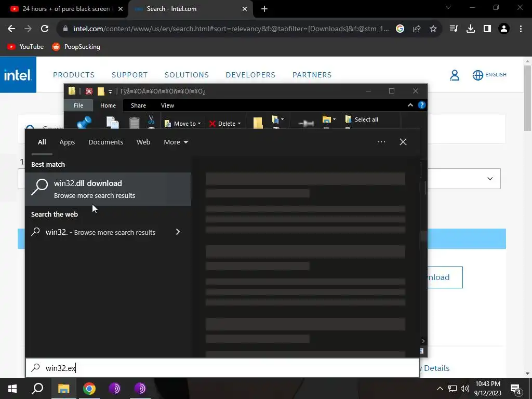Click the Intel logo
Viewport: 532px width, 399px height.
pos(18,75)
